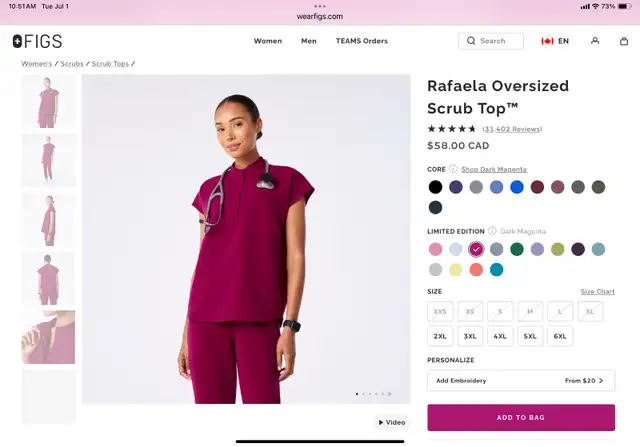Open the account profile icon
Screen dimensions: 640x447
(595, 41)
